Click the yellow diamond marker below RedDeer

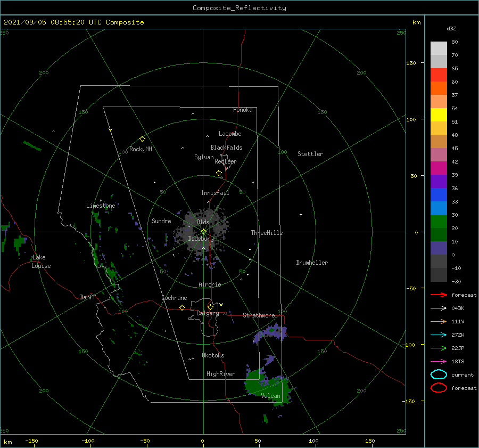219,173
